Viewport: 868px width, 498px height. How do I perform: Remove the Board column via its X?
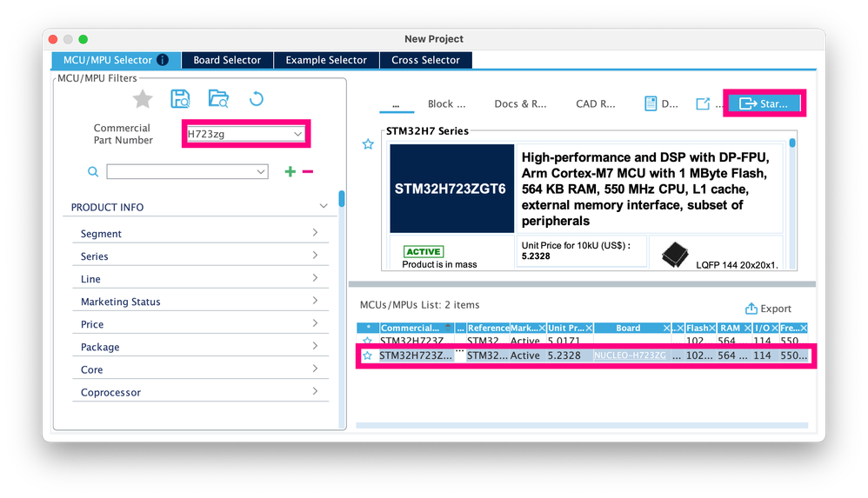pos(667,329)
